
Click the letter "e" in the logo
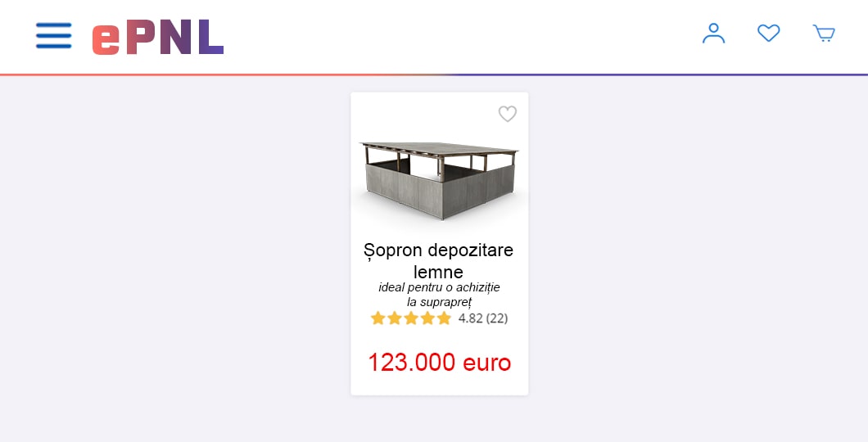[x=106, y=39]
